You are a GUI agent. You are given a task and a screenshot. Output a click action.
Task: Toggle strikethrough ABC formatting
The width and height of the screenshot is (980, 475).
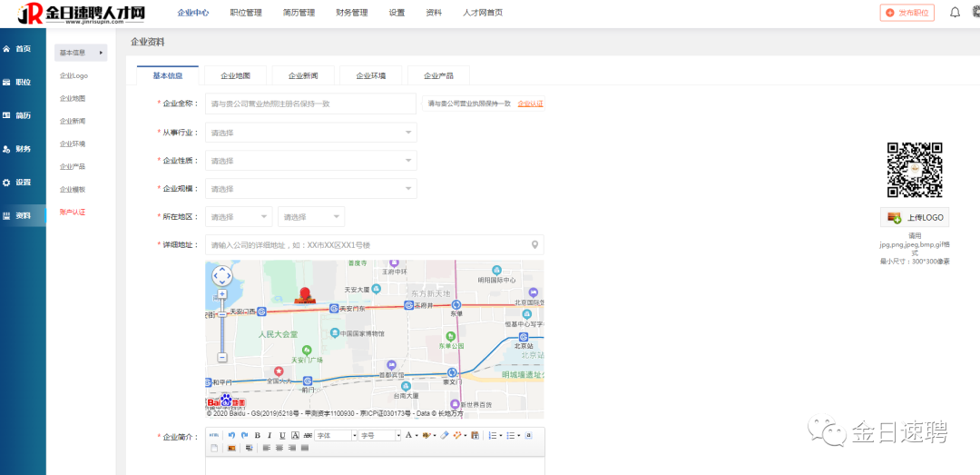[x=308, y=435]
